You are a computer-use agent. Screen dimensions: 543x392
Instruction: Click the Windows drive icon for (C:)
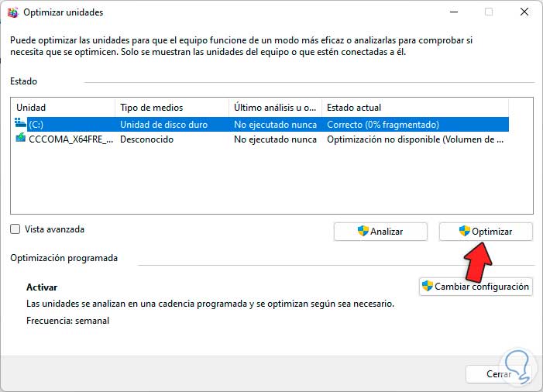[x=20, y=124]
